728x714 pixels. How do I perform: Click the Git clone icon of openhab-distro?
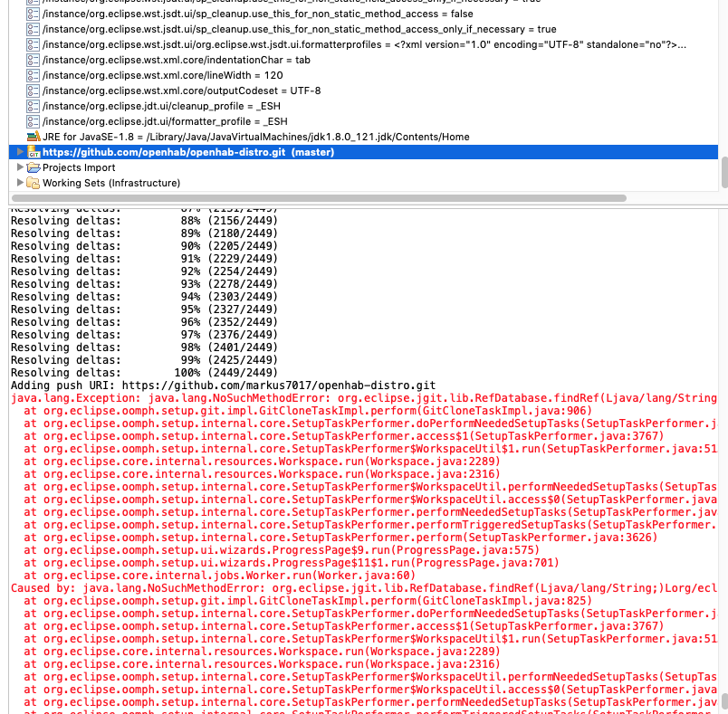[x=33, y=152]
